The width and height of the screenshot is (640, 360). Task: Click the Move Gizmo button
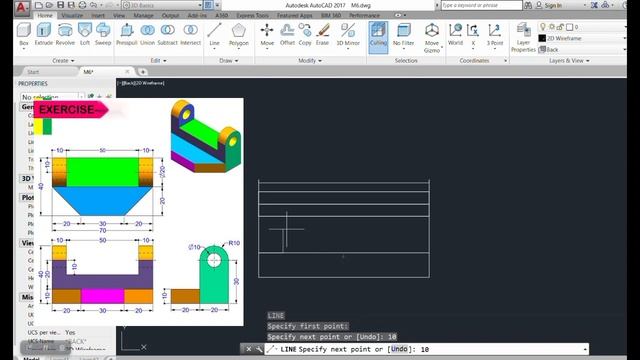point(432,38)
